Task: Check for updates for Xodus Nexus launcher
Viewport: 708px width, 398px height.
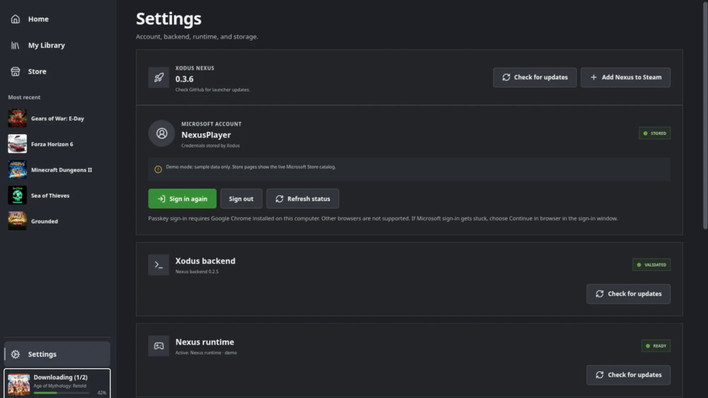Action: pos(535,77)
